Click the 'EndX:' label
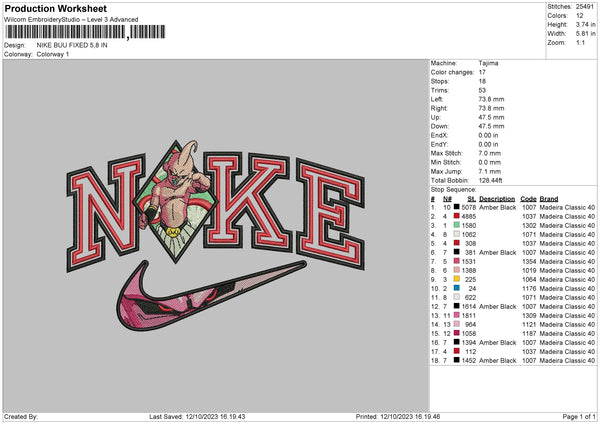Image resolution: width=600 pixels, height=424 pixels. (439, 135)
